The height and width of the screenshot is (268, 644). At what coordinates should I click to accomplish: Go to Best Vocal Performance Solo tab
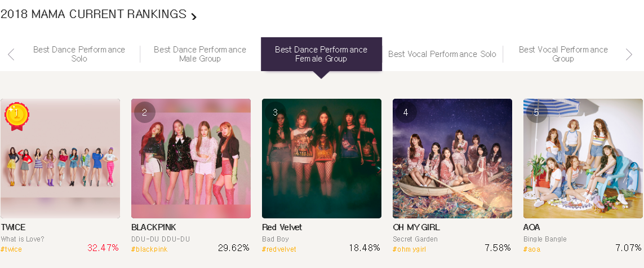pos(442,54)
